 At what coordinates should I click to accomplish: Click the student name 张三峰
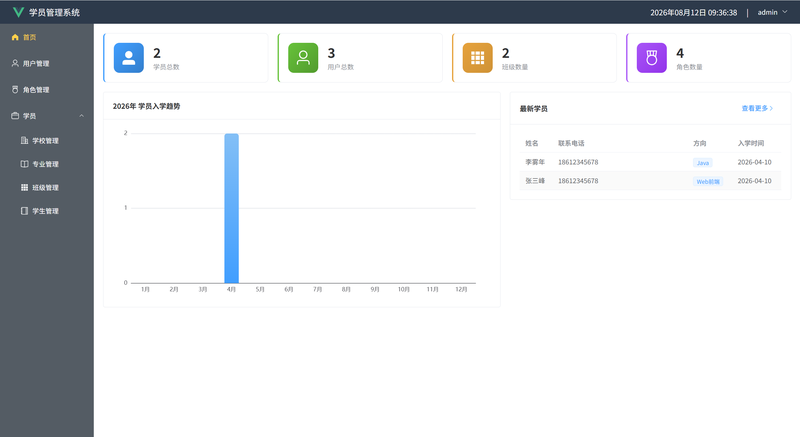(535, 181)
